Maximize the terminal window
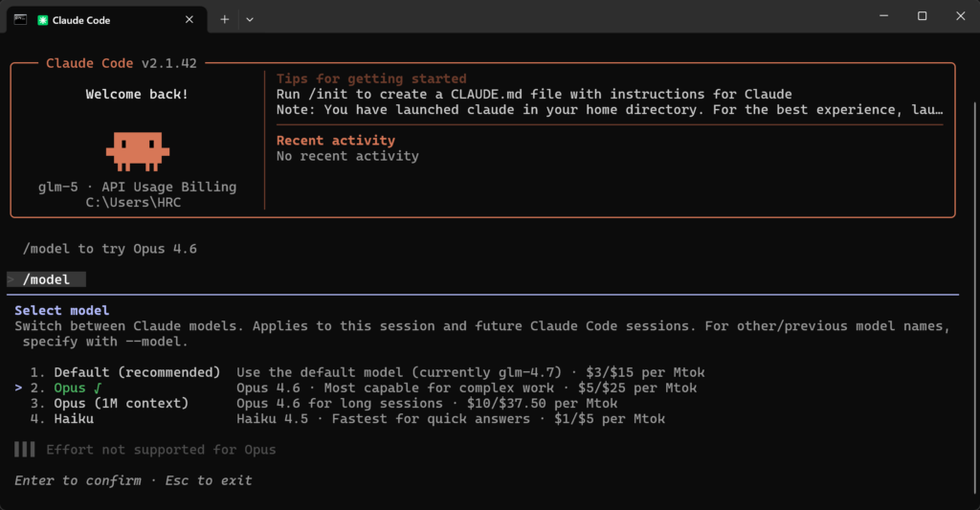The width and height of the screenshot is (980, 510). point(922,16)
